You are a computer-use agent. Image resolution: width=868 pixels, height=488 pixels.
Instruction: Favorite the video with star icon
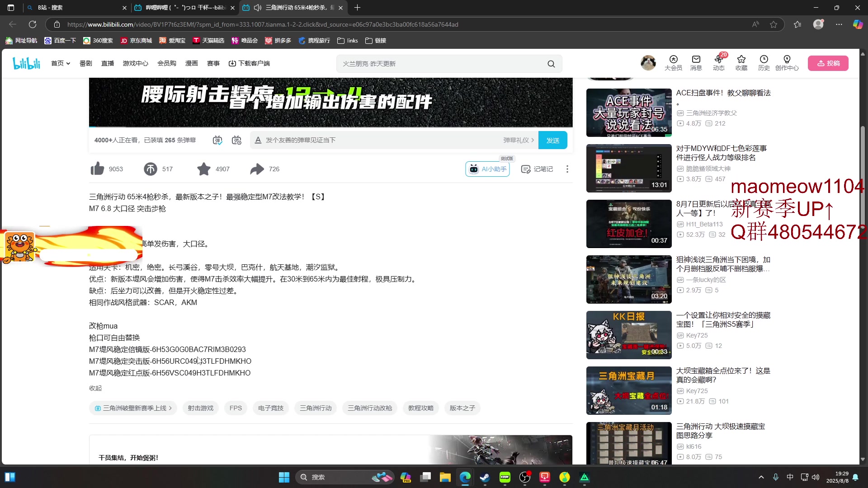[204, 169]
